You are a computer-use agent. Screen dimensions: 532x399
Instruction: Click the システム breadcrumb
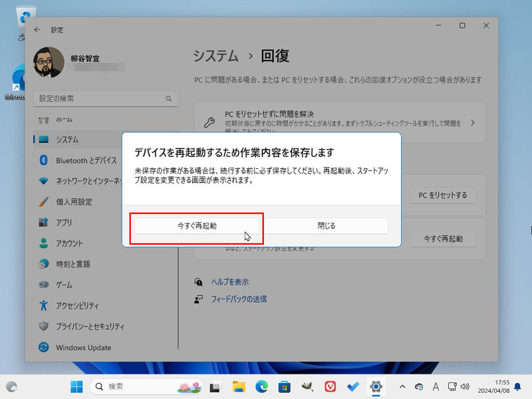coord(215,56)
